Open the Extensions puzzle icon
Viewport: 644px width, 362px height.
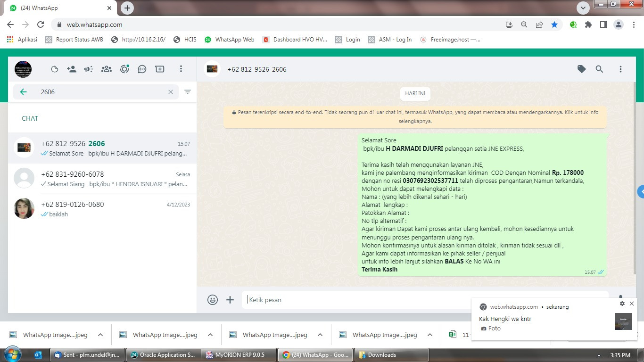coord(588,25)
